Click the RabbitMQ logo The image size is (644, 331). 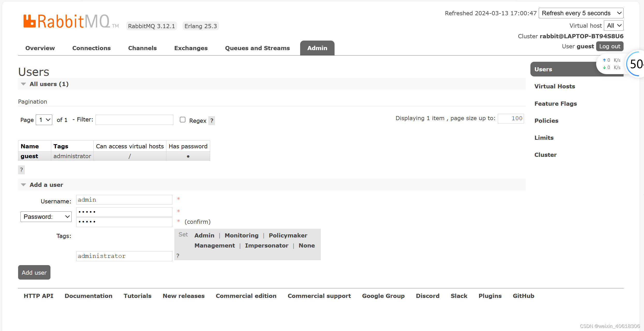pyautogui.click(x=71, y=21)
